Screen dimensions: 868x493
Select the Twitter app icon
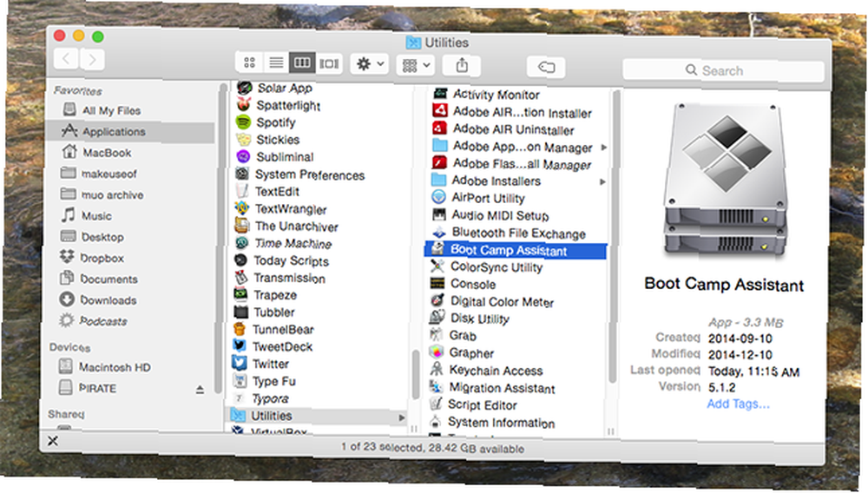(240, 363)
